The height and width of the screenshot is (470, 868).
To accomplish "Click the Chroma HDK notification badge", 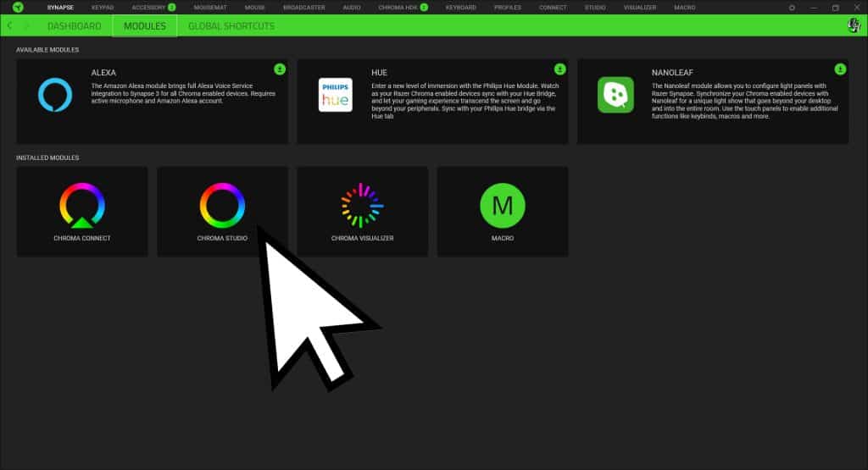I will coord(424,7).
